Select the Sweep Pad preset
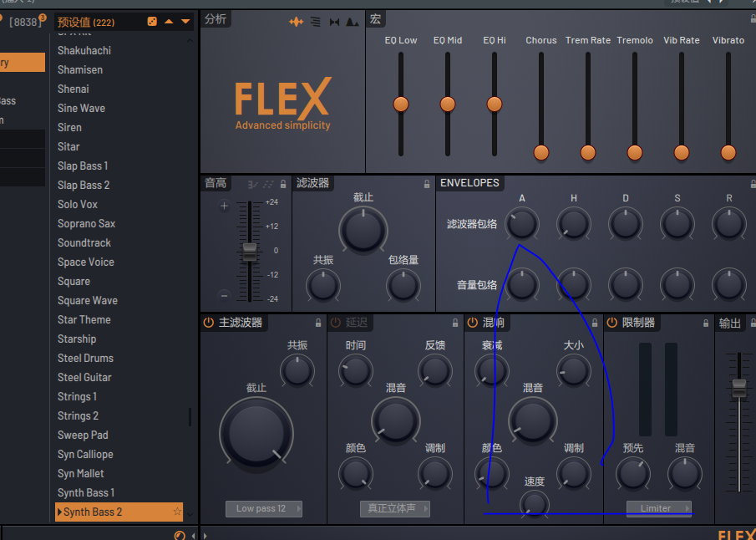 click(x=83, y=436)
